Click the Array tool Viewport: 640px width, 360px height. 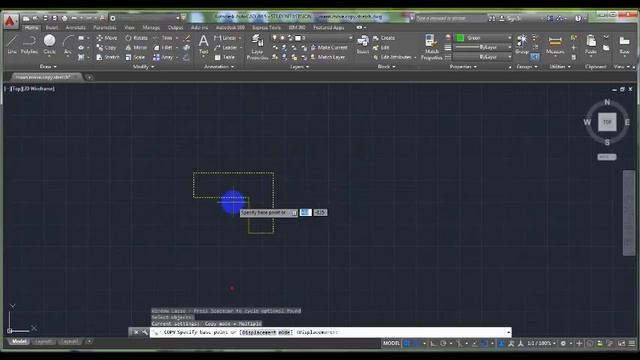163,58
